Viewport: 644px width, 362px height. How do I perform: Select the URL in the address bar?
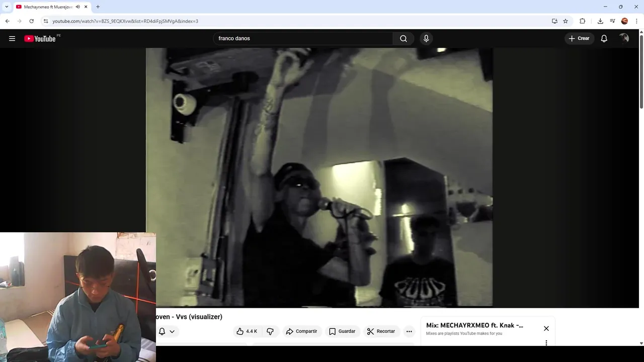[125, 21]
